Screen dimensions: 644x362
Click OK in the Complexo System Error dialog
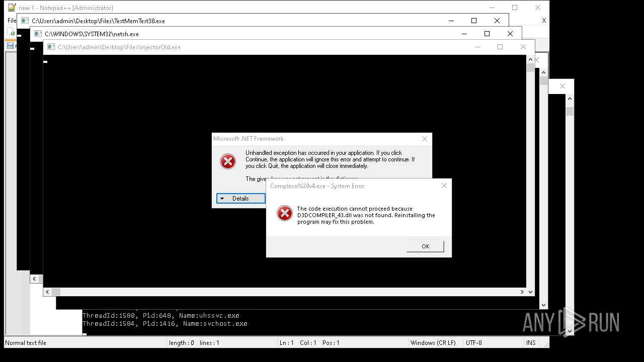[425, 246]
